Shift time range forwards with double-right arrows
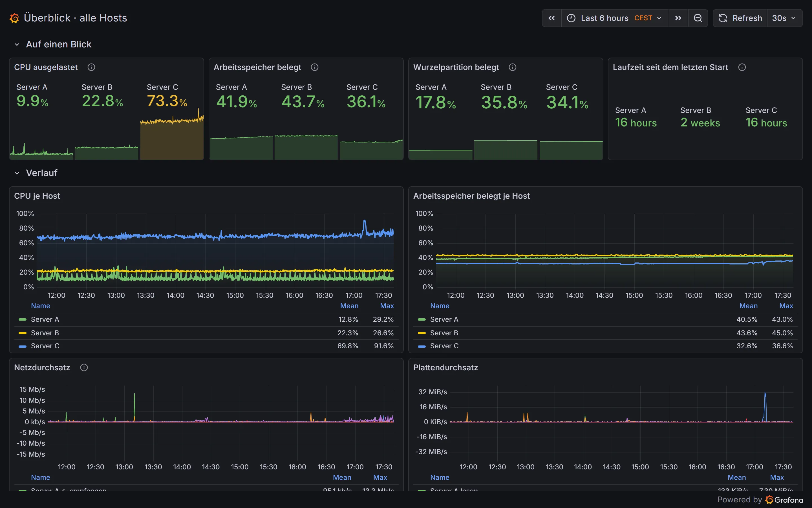This screenshot has width=812, height=508. [x=678, y=18]
